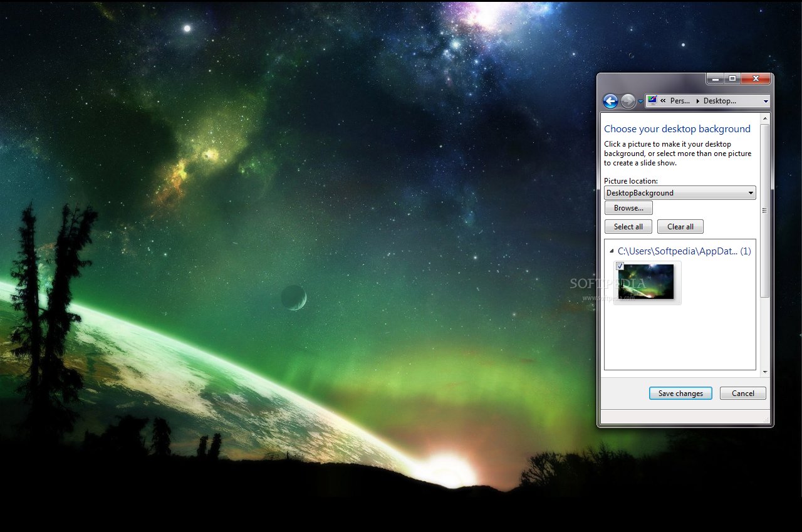The image size is (802, 532).
Task: Click the 'Choose your desktop background' heading
Action: pos(677,129)
